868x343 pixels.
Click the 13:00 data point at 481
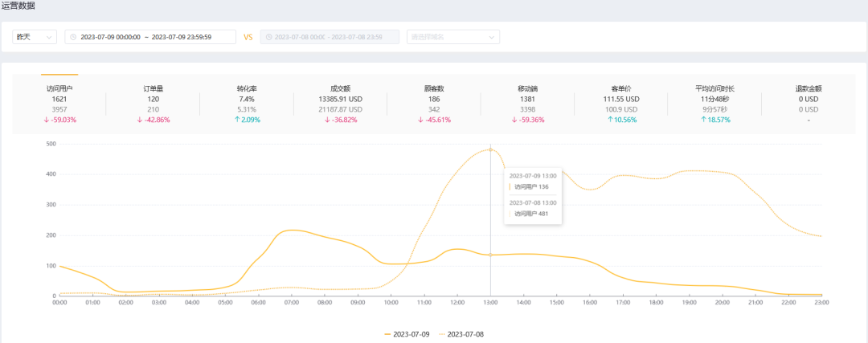pos(490,149)
